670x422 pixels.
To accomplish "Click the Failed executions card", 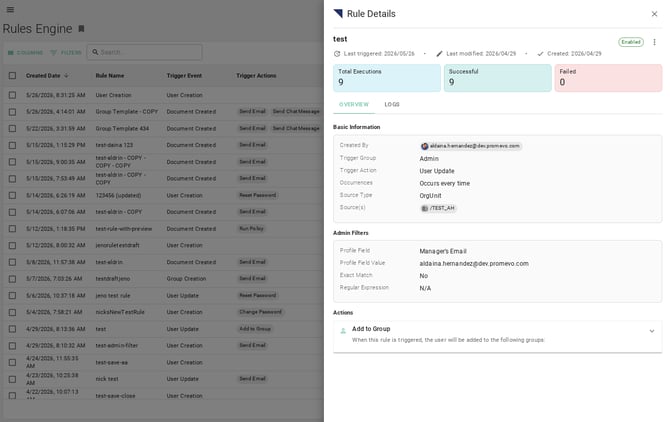I will click(608, 78).
